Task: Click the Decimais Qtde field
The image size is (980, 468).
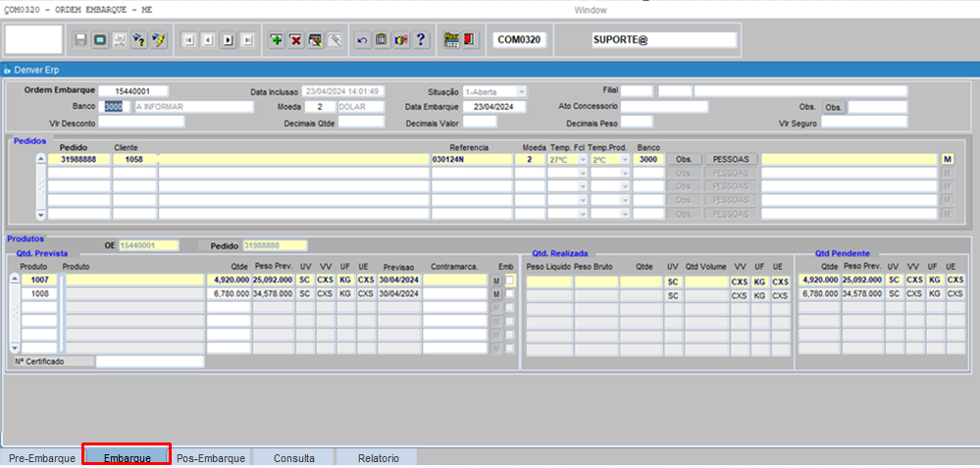Action: pos(361,122)
